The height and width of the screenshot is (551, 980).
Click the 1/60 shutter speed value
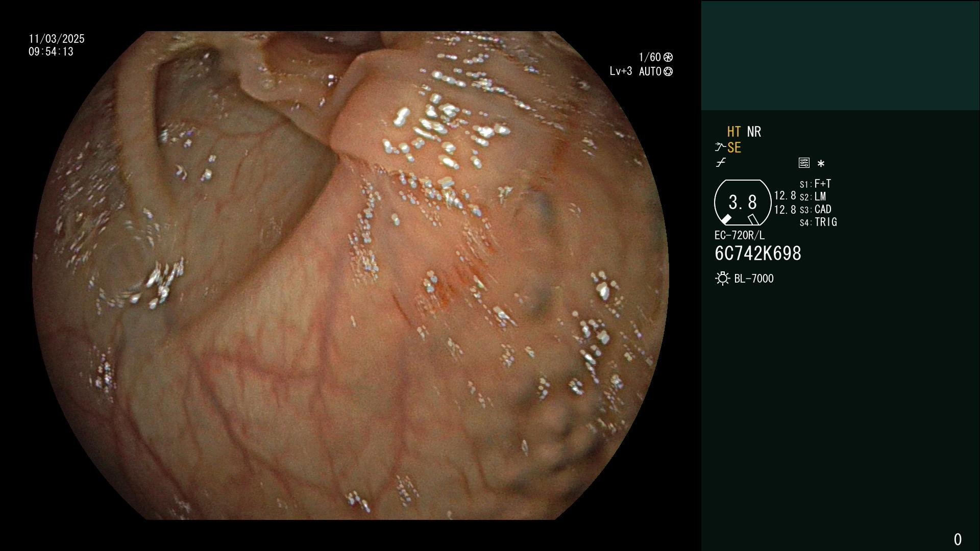[x=650, y=57]
